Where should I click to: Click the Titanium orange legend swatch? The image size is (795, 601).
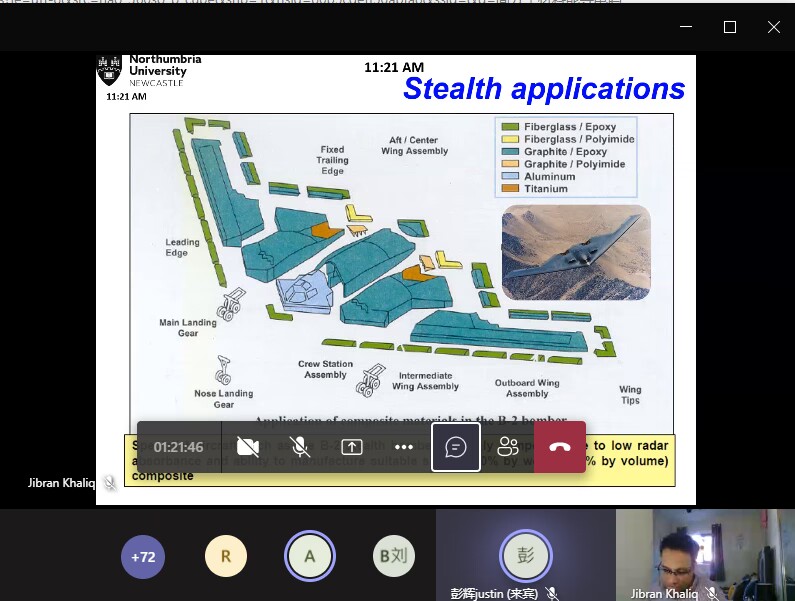[510, 188]
